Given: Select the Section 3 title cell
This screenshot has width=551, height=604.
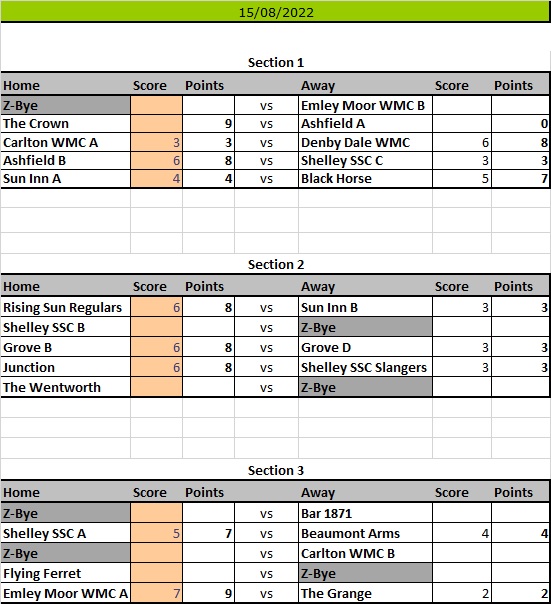Looking at the screenshot, I should [276, 470].
